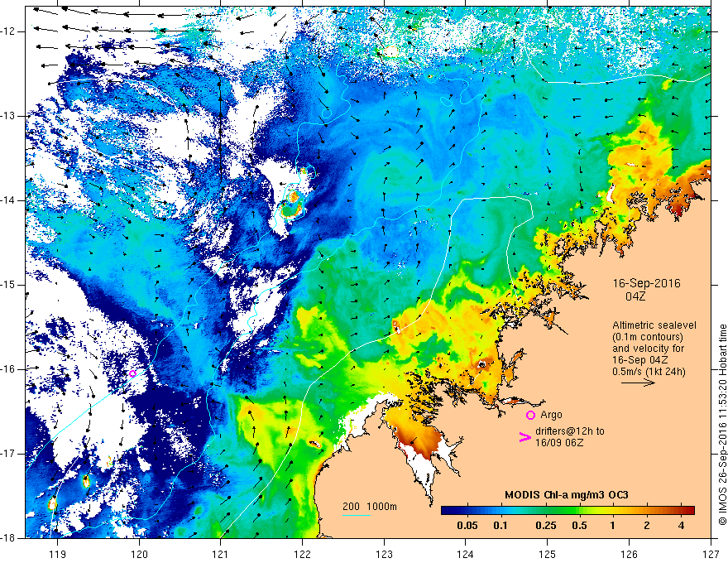The height and width of the screenshot is (563, 728).
Task: Click the velocity scale arrow under 0.5m/s
Action: (x=638, y=383)
